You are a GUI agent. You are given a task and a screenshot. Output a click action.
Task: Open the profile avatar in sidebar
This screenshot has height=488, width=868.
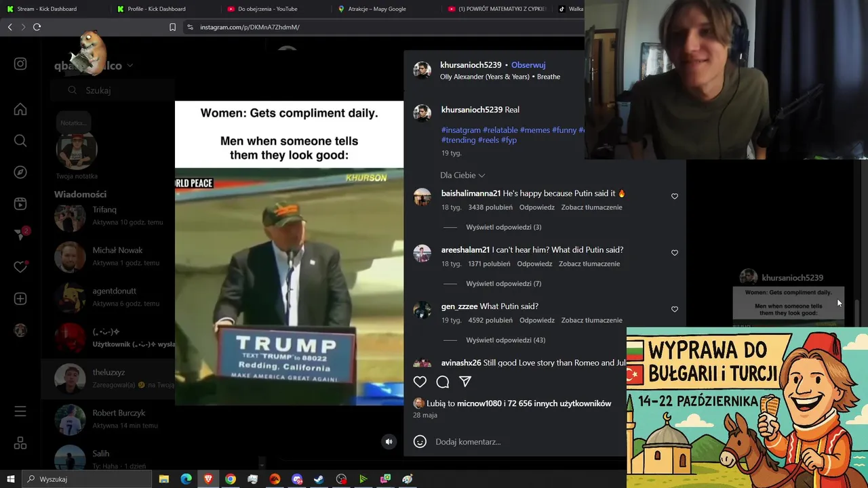tap(20, 331)
